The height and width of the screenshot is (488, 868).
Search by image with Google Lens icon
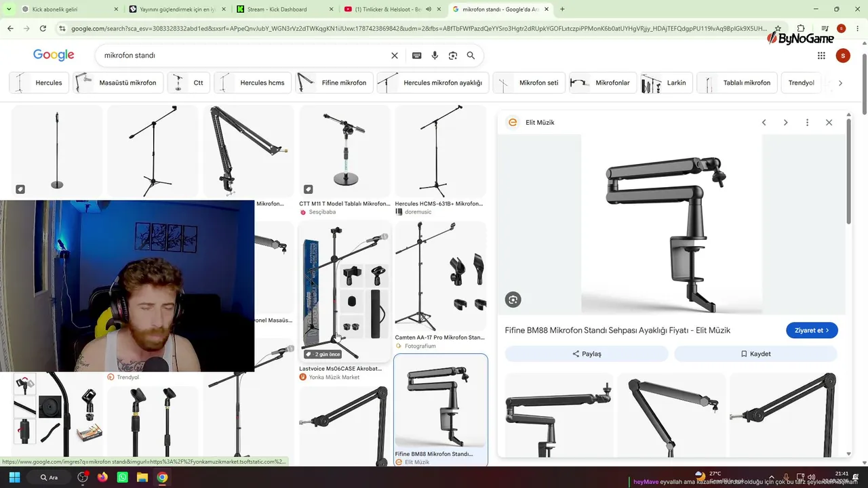point(453,56)
